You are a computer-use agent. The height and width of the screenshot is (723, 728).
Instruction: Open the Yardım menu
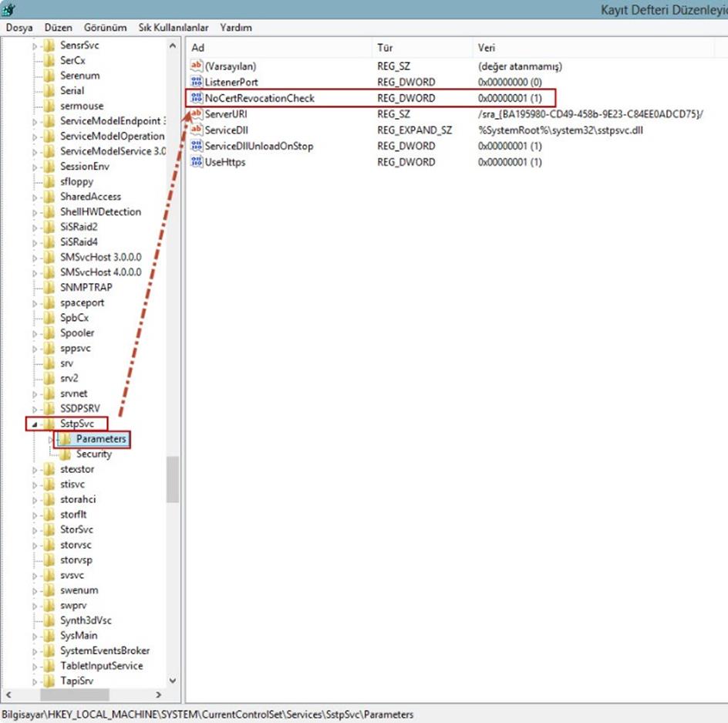(x=236, y=28)
